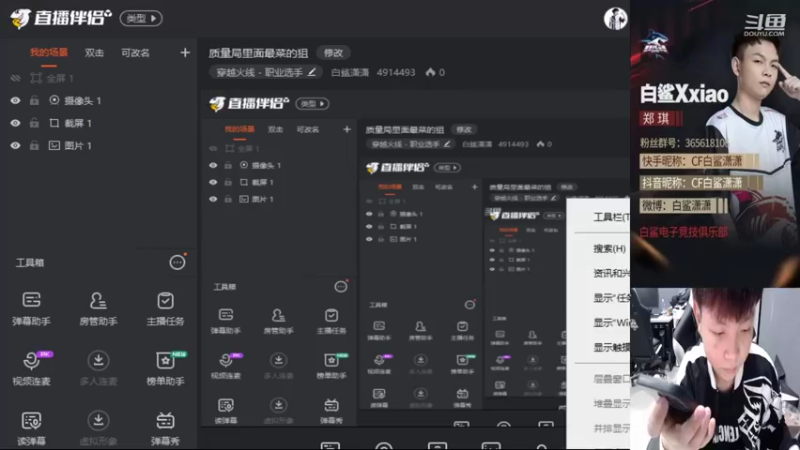Open 主播任务 in the nested preview

(331, 321)
